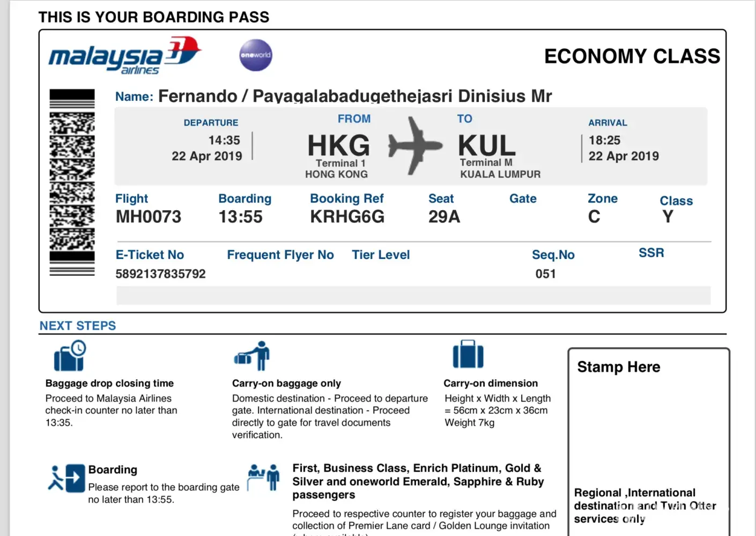
Task: Click the carry-on dimension suitcase icon
Action: click(468, 354)
